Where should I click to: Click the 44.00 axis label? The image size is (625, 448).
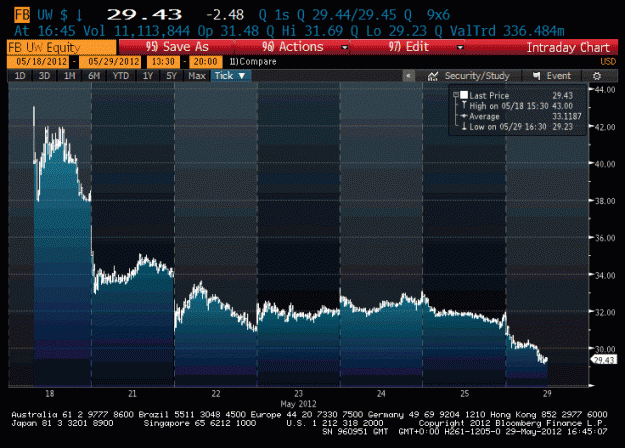tap(605, 90)
